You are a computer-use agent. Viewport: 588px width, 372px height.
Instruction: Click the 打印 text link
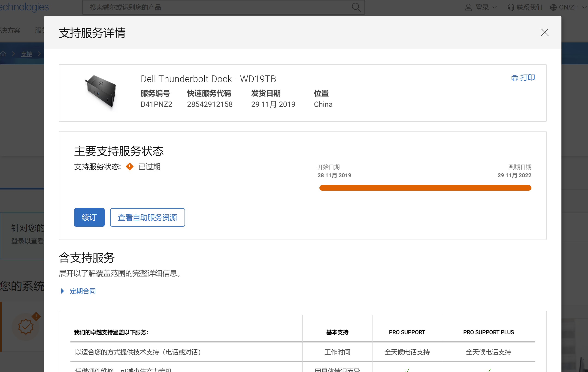[x=527, y=78]
